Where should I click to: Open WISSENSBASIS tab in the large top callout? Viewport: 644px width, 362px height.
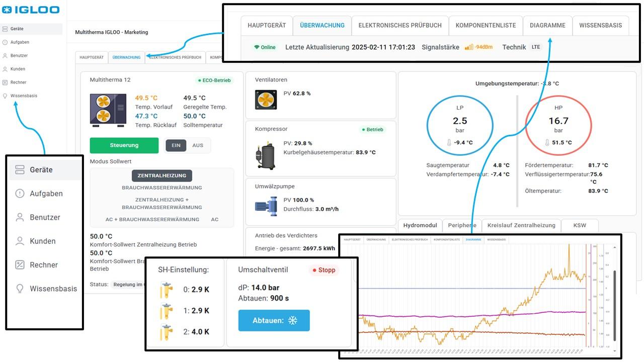(x=601, y=25)
